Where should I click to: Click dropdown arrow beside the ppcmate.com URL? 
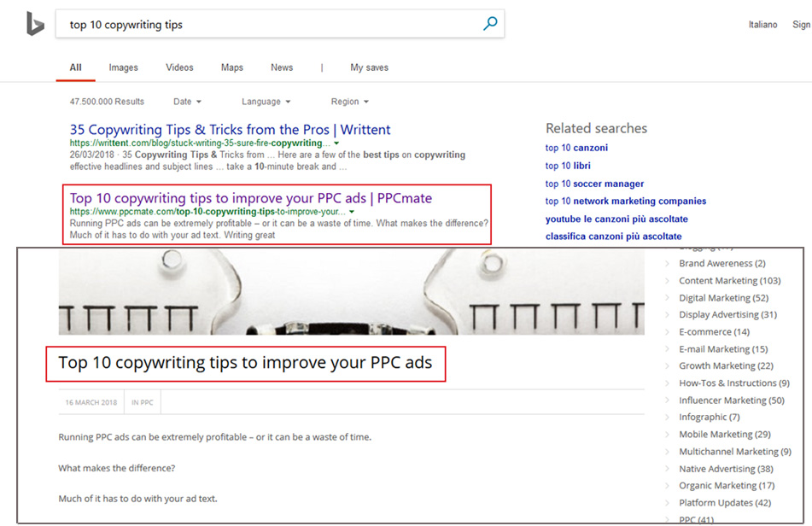[x=352, y=212]
